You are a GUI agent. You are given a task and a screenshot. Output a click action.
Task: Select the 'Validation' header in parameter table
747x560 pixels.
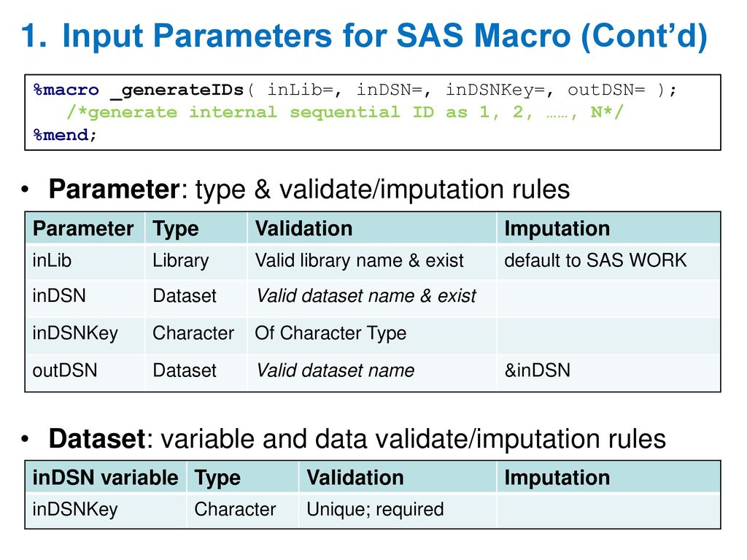click(303, 228)
